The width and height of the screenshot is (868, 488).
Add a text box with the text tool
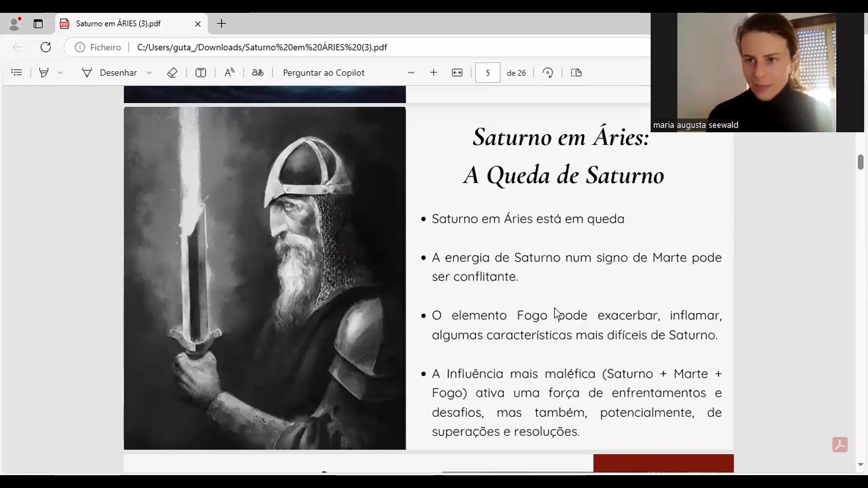(x=201, y=73)
